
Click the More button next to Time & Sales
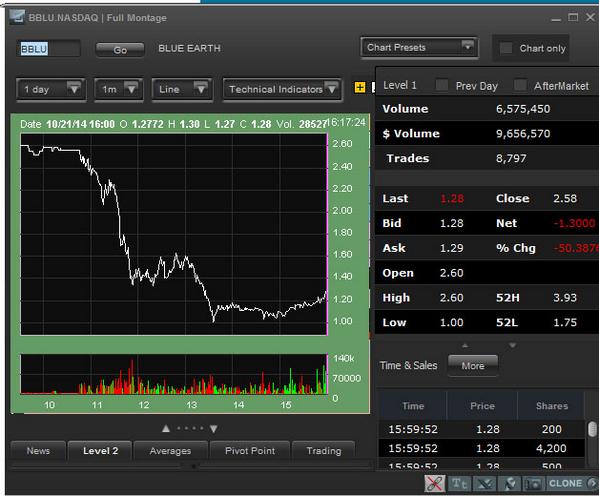click(x=473, y=366)
